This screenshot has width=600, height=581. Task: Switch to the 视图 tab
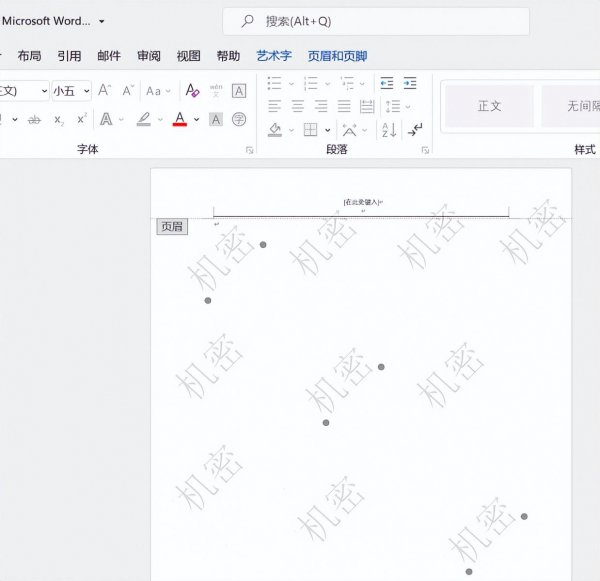pyautogui.click(x=189, y=56)
